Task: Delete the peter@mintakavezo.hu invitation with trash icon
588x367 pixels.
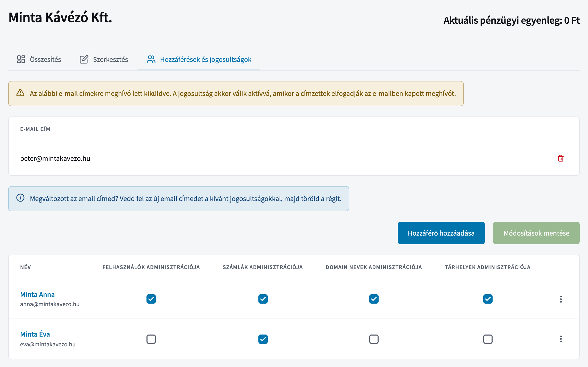Action: 560,158
